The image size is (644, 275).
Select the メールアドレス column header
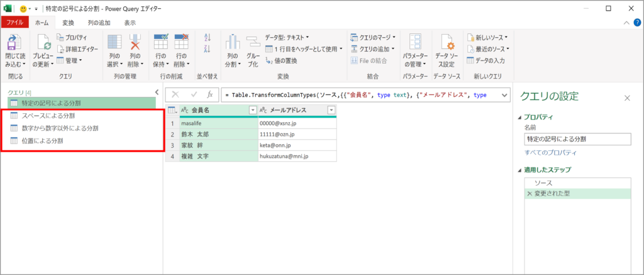[297, 110]
